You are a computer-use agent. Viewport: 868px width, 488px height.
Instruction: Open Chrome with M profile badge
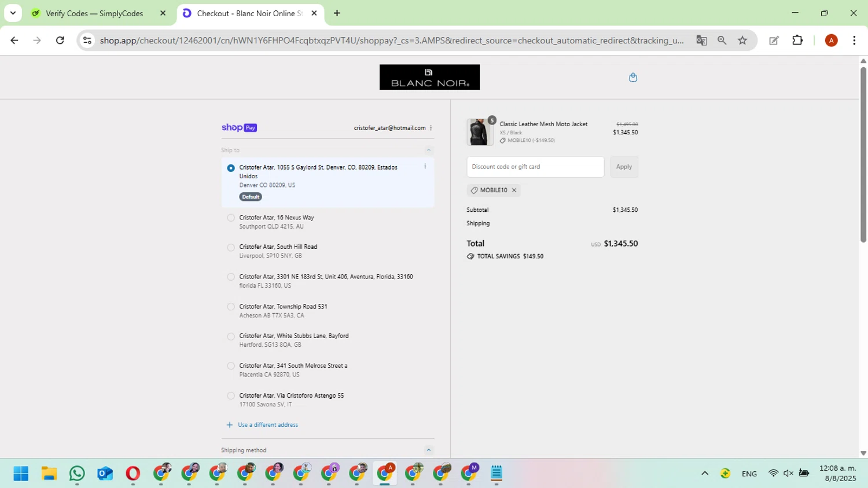[x=470, y=474]
